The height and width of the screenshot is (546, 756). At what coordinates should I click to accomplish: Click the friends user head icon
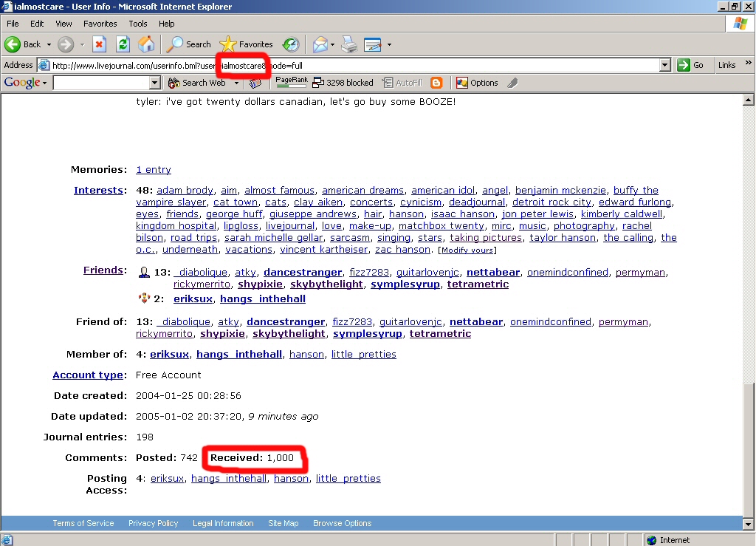(144, 272)
